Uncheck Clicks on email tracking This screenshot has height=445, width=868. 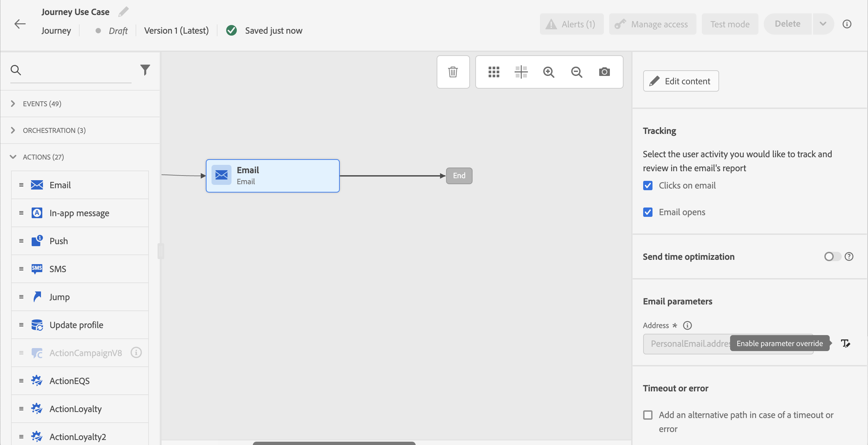click(x=648, y=186)
